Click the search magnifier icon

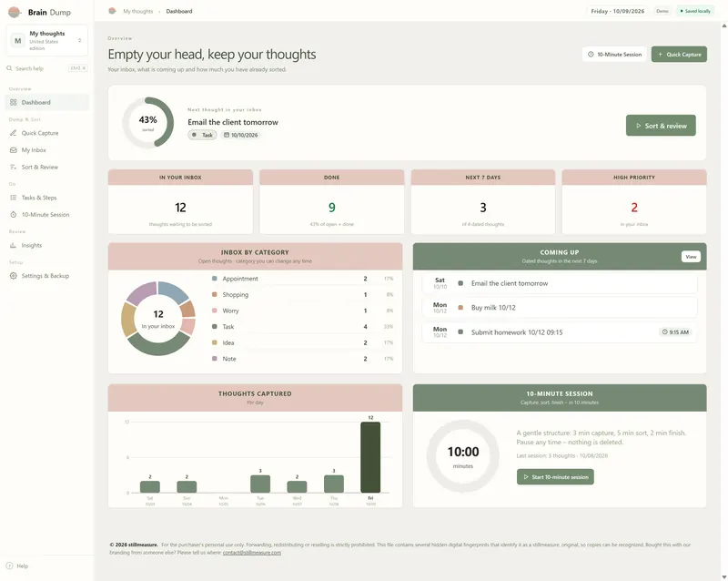(x=9, y=68)
